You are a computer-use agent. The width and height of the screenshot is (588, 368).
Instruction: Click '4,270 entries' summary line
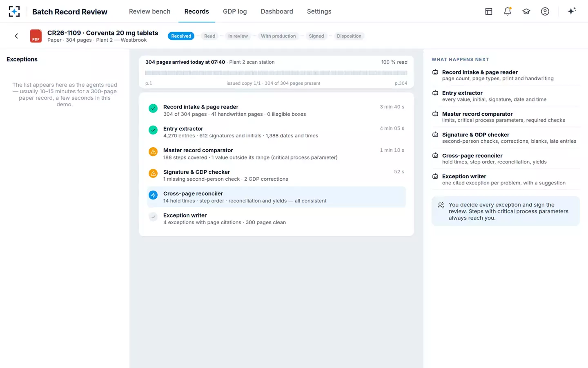pos(241,136)
